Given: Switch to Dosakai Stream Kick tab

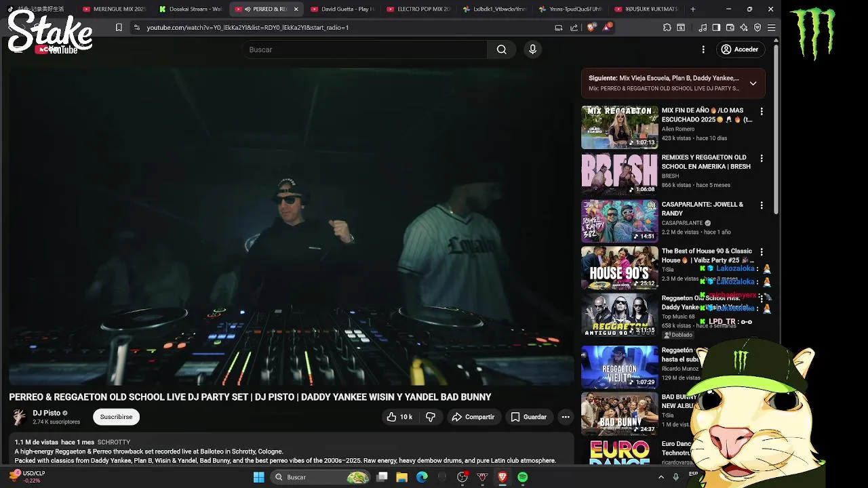Looking at the screenshot, I should click(x=191, y=9).
